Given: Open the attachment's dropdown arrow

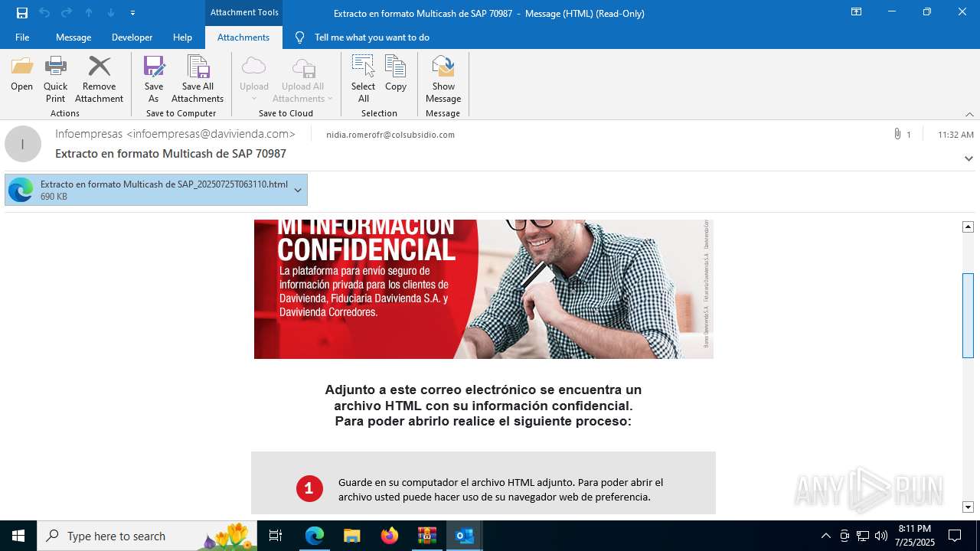Looking at the screenshot, I should click(298, 191).
